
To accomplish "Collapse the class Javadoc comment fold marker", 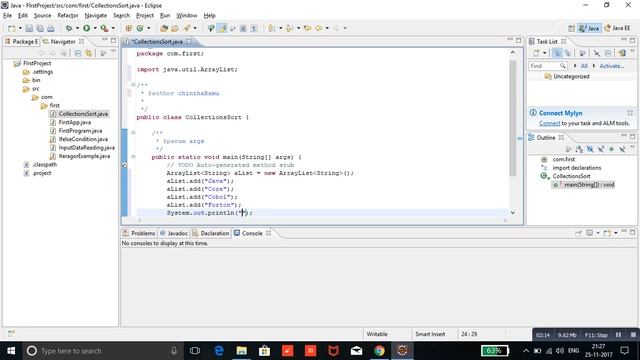I will tap(133, 85).
